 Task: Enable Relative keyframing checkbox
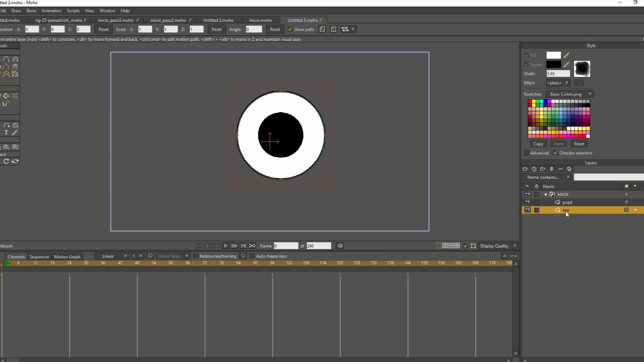[x=196, y=256]
